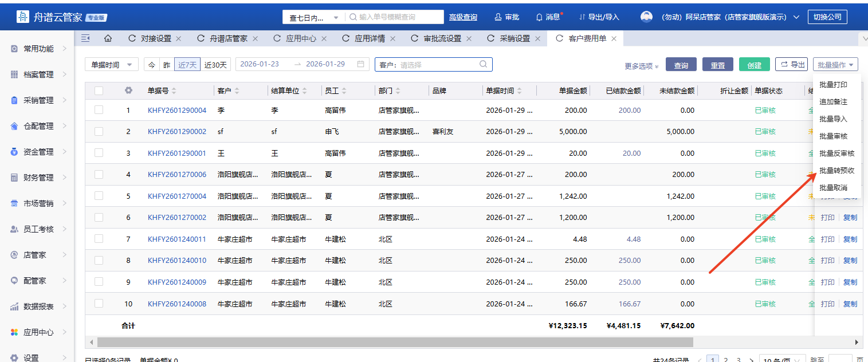Open the 单据时间 filter dropdown

[x=112, y=65]
